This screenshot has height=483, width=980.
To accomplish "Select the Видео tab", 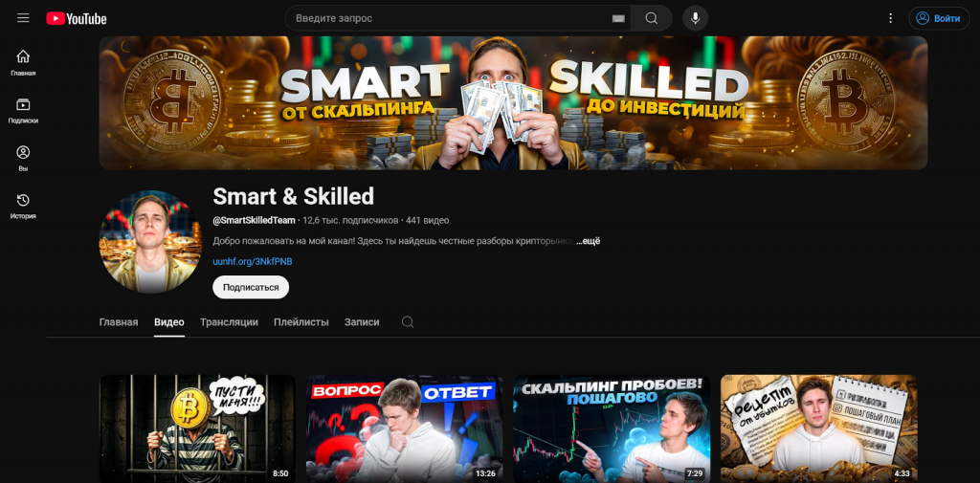I will (169, 322).
